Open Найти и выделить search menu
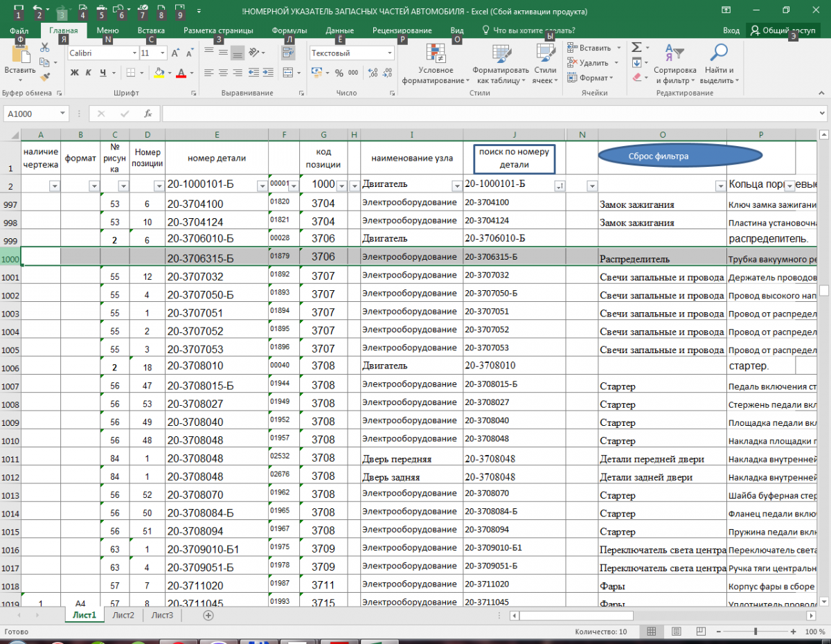 pyautogui.click(x=720, y=64)
